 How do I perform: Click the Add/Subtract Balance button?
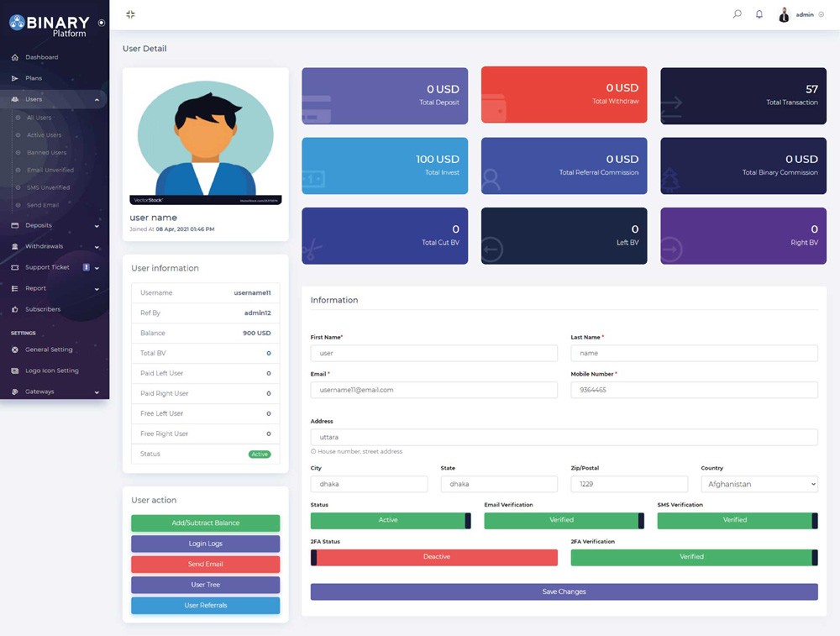205,523
